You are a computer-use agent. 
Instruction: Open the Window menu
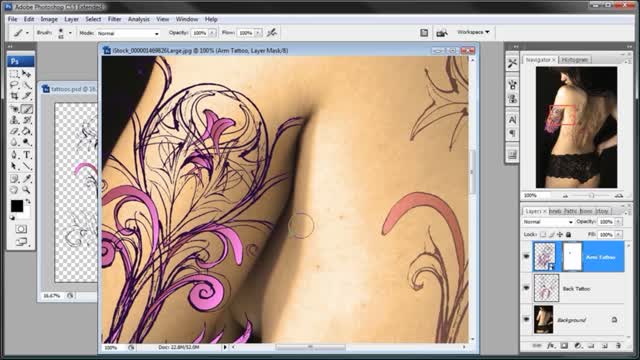187,19
